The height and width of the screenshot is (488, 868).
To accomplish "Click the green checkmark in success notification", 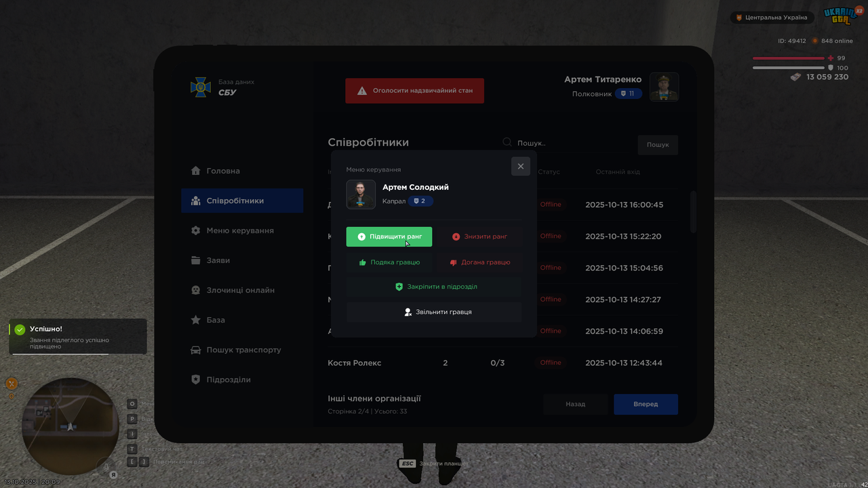I will pos(20,329).
